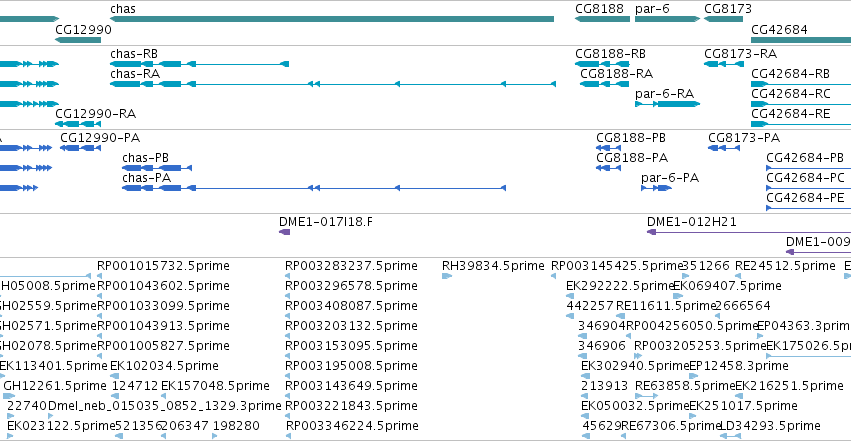This screenshot has width=851, height=441.
Task: Select the CG8188-RB transcript
Action: pos(602,64)
